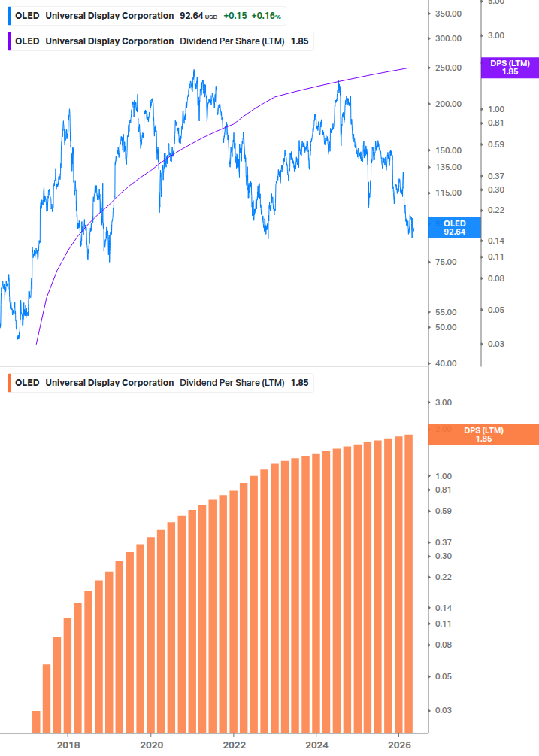
Task: Click the 115.00 price axis label
Action: 448,193
